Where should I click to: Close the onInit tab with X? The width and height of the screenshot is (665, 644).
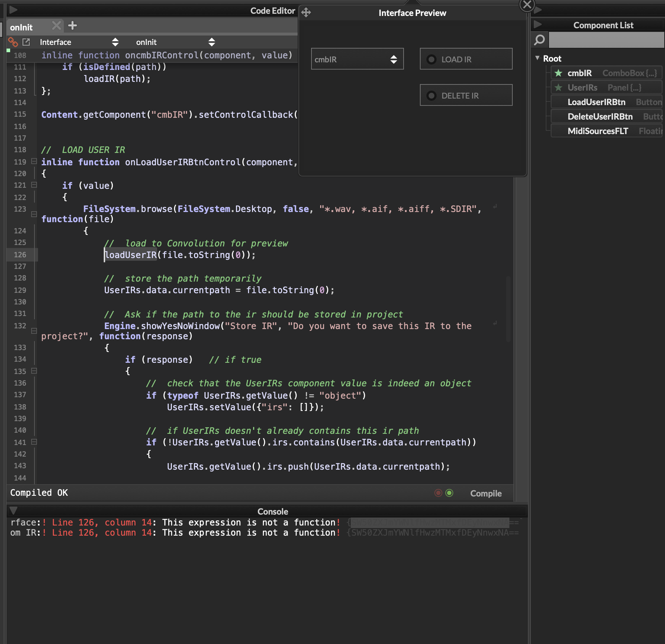pos(56,25)
